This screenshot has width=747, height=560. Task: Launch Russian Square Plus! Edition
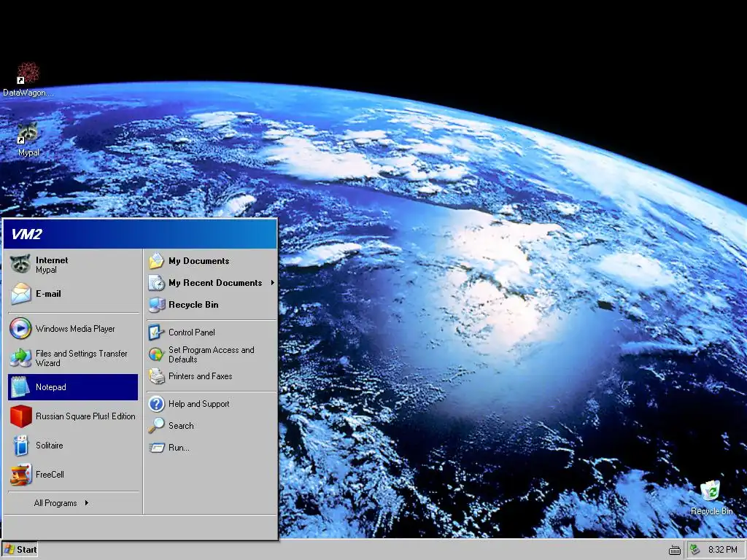pos(73,416)
